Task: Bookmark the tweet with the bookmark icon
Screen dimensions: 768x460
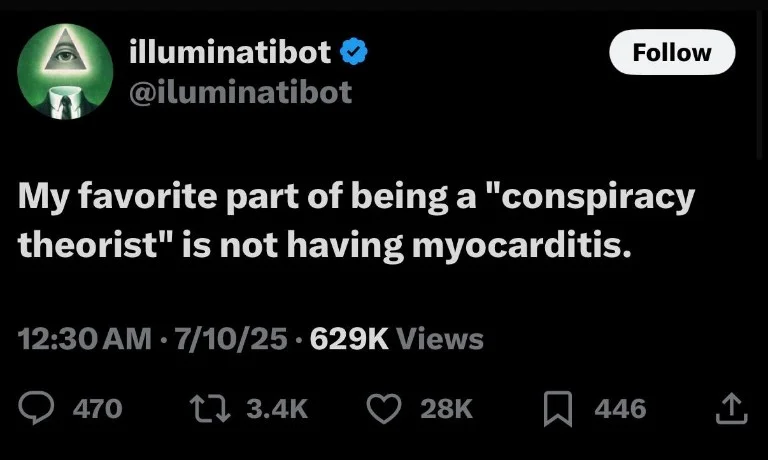Action: 555,408
